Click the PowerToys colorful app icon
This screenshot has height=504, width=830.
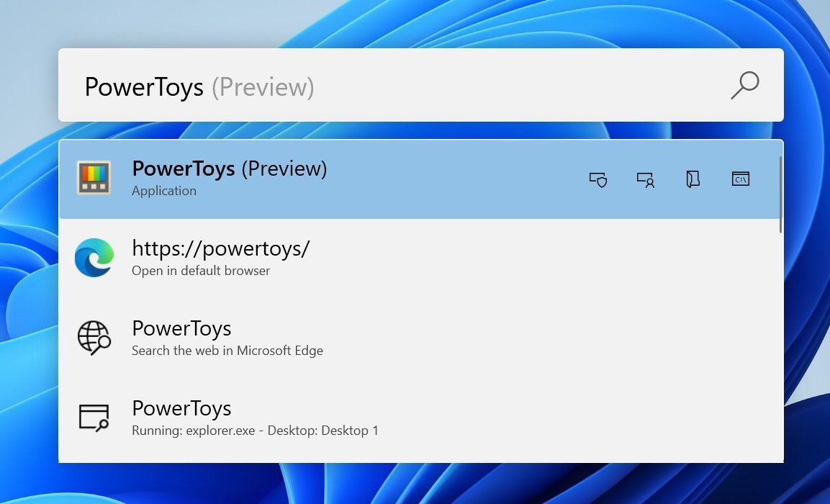point(94,178)
